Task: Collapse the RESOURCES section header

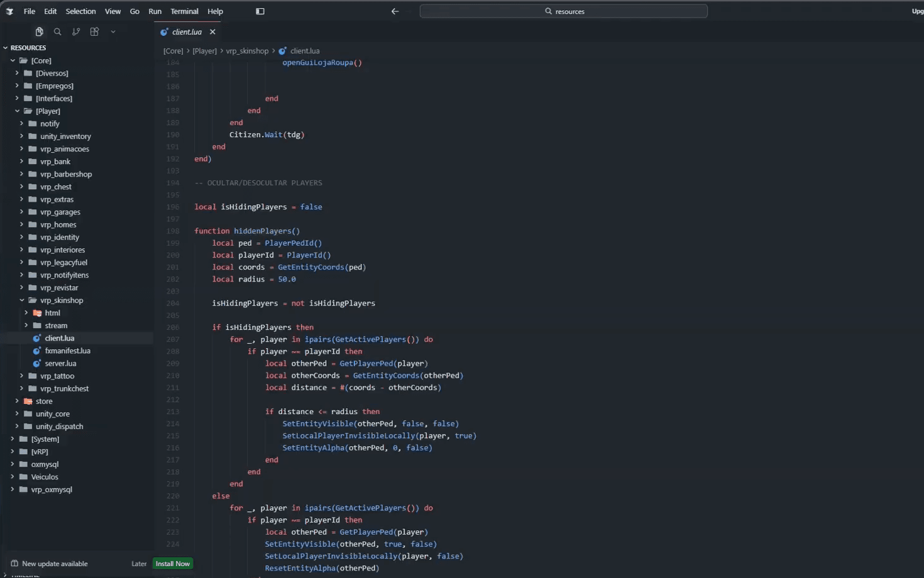Action: point(77,48)
